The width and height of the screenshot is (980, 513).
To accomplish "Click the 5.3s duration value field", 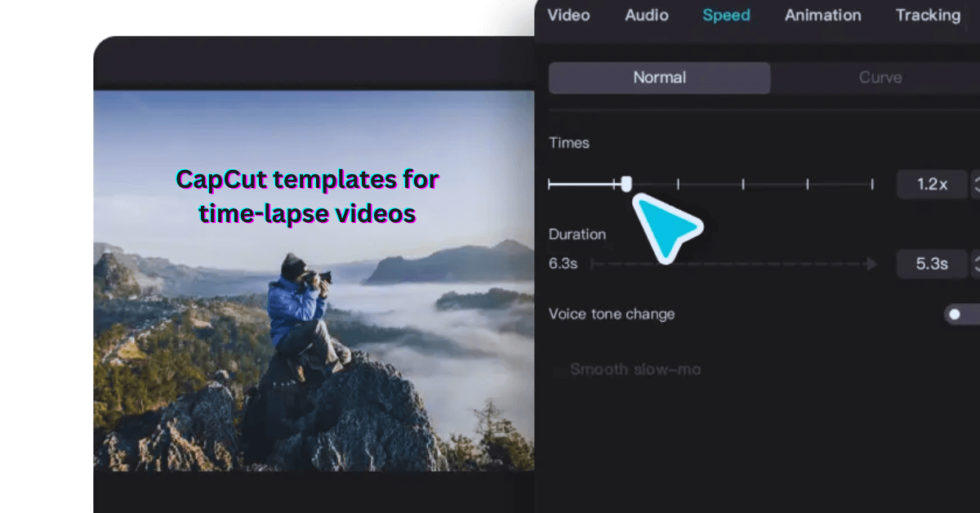I will 932,264.
